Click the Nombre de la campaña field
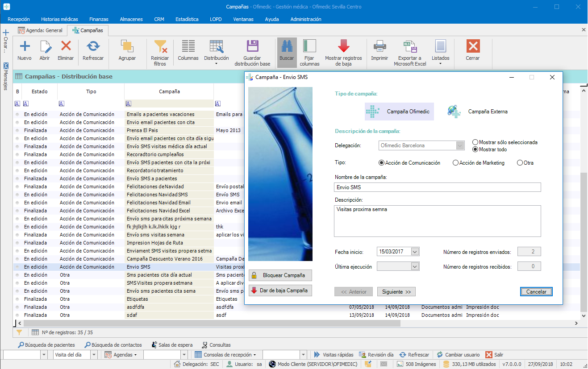Image resolution: width=588 pixels, height=369 pixels. (x=437, y=187)
